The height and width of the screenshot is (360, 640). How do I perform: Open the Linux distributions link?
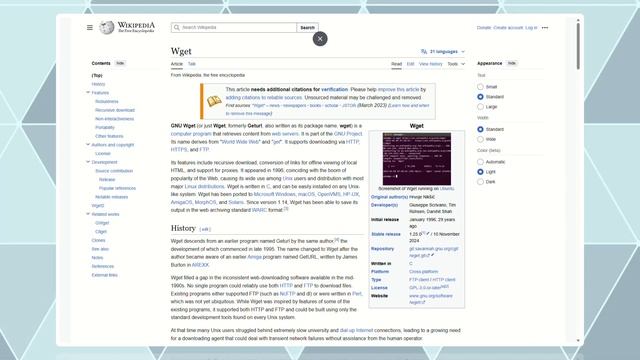204,187
